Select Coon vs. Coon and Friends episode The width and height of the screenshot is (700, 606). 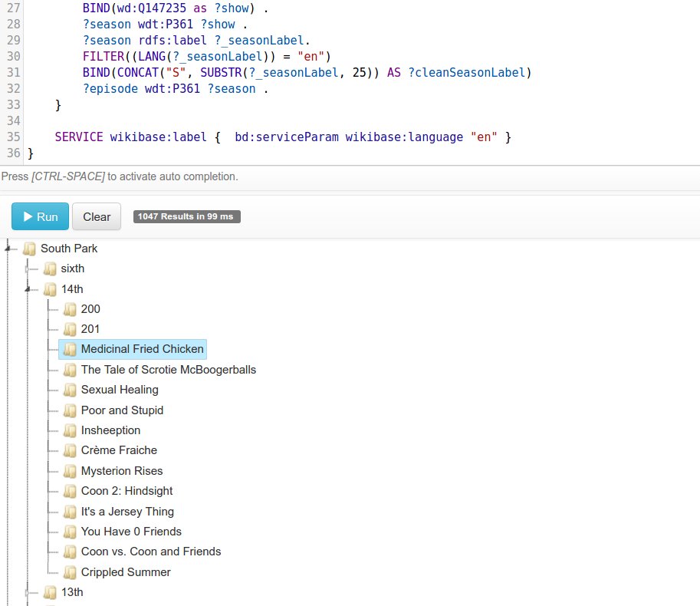(151, 552)
